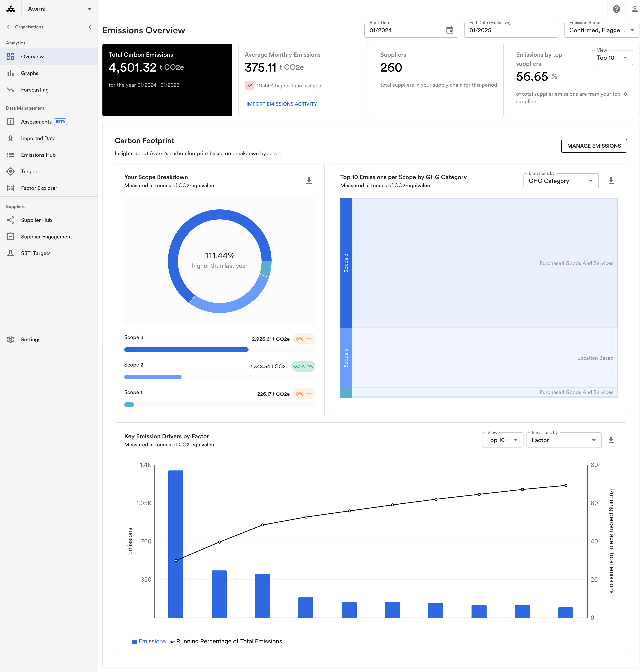This screenshot has height=672, width=644.
Task: Open the Start Date calendar picker
Action: (x=450, y=30)
